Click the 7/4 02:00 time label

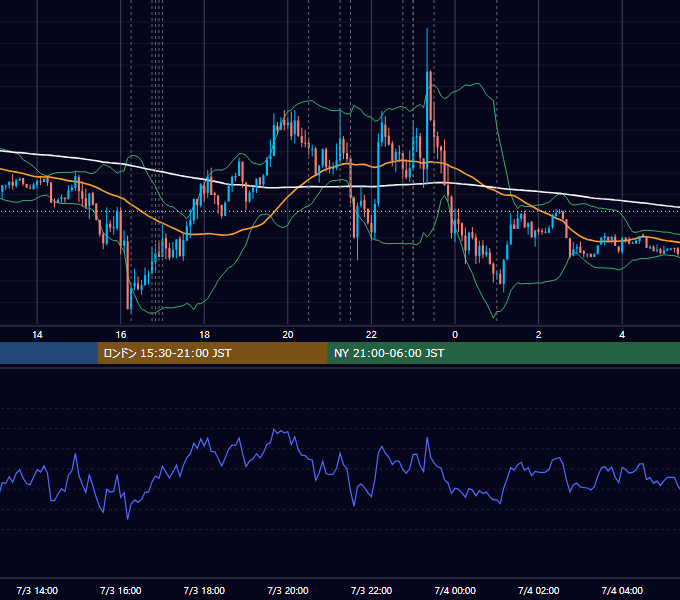coord(539,590)
